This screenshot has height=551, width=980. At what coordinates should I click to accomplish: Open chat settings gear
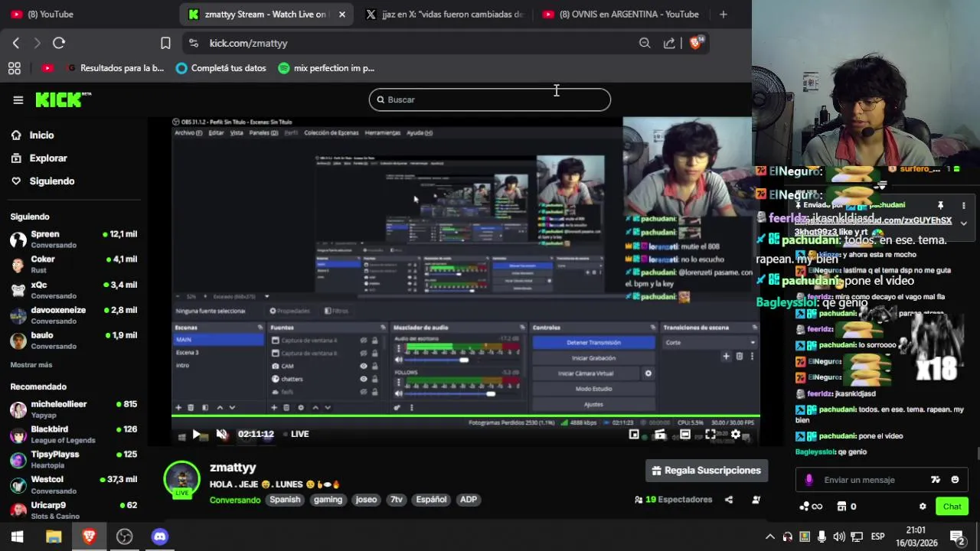[923, 507]
